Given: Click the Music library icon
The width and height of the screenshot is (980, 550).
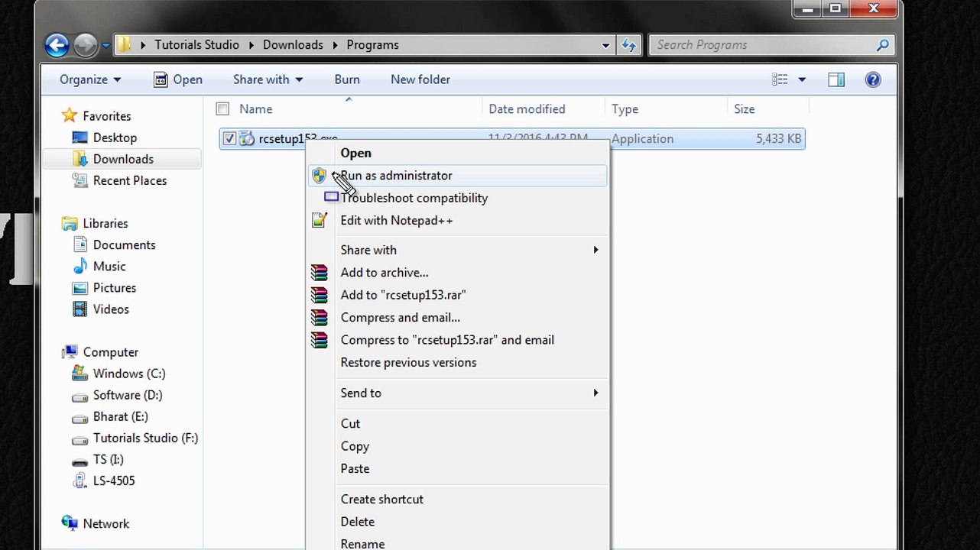Looking at the screenshot, I should pos(80,266).
